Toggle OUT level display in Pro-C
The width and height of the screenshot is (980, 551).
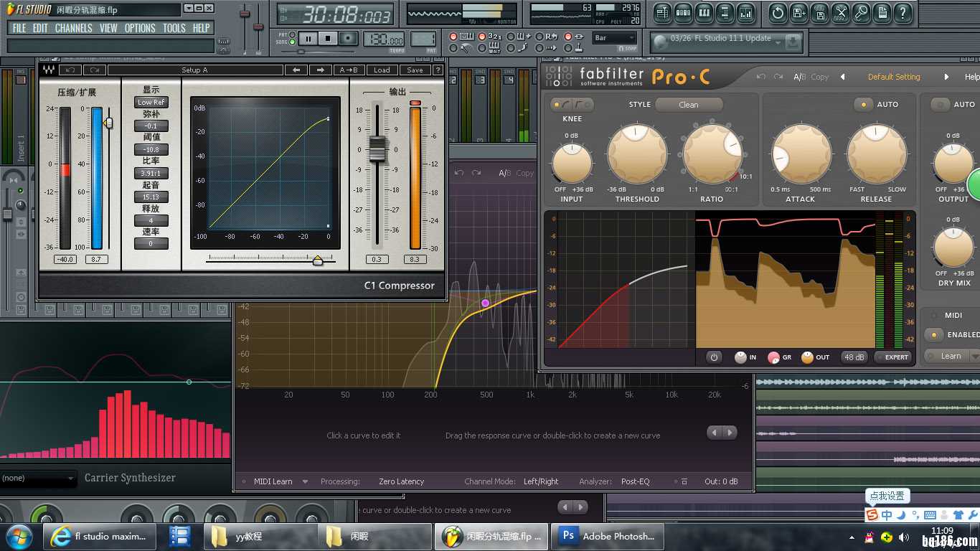coord(807,357)
